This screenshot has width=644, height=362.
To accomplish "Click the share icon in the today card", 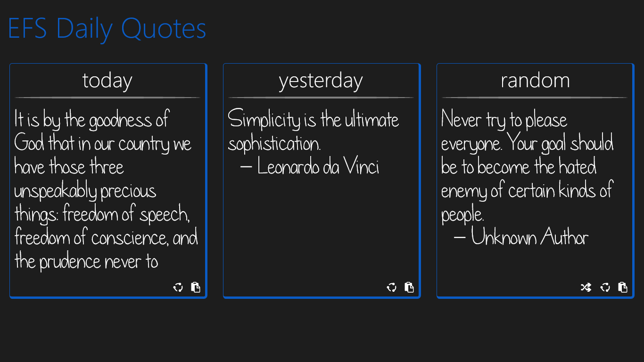I will (x=178, y=288).
